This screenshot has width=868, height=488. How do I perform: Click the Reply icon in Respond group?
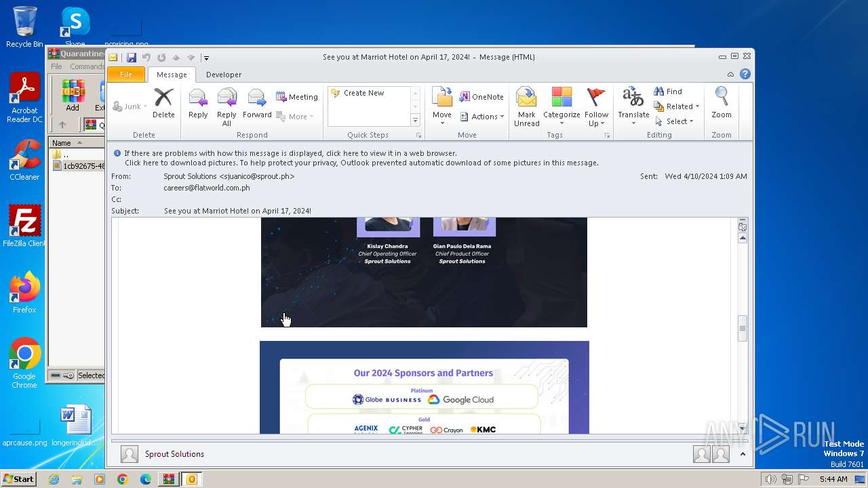(198, 103)
